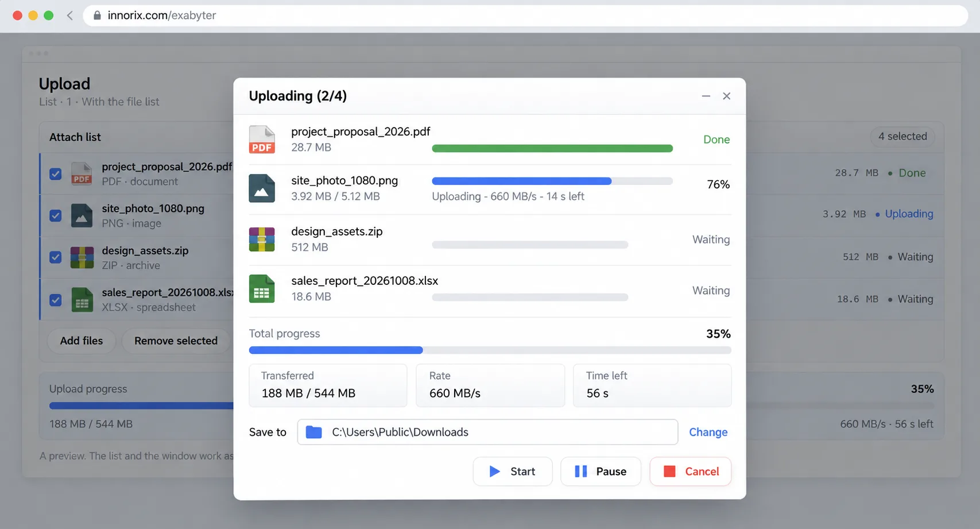
Task: Click the filename sales_report_20261008.xlsx in the dialog
Action: (x=365, y=281)
